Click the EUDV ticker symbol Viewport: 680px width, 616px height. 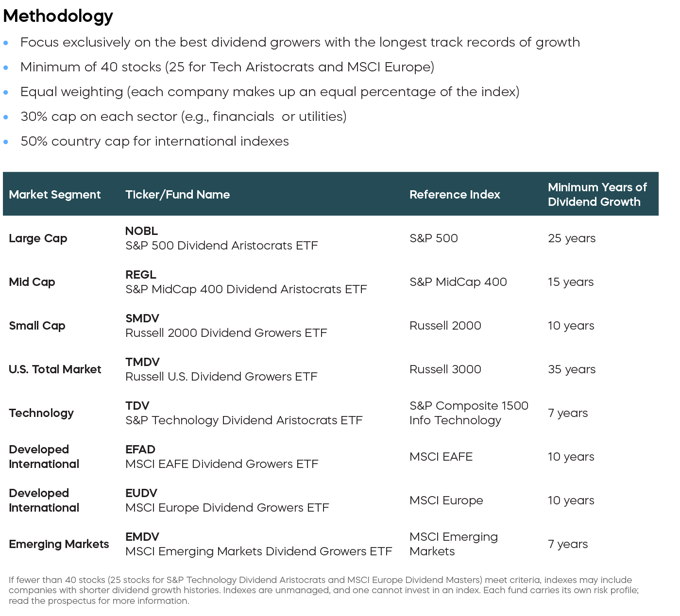tap(141, 493)
